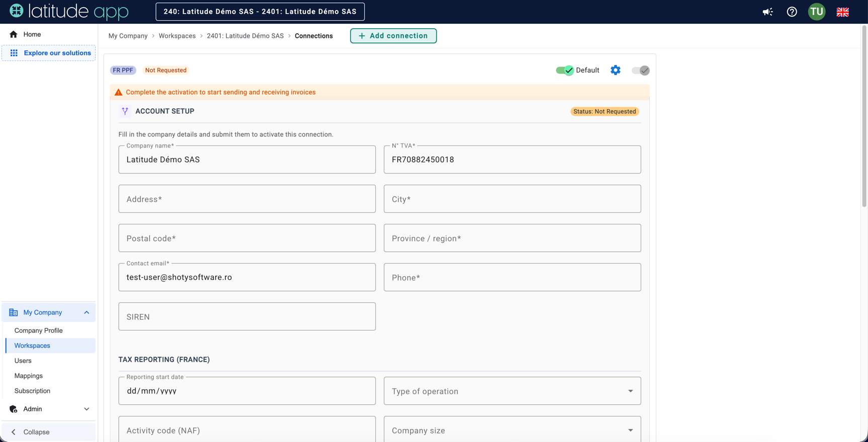
Task: Change language via the UK flag icon
Action: (x=843, y=12)
